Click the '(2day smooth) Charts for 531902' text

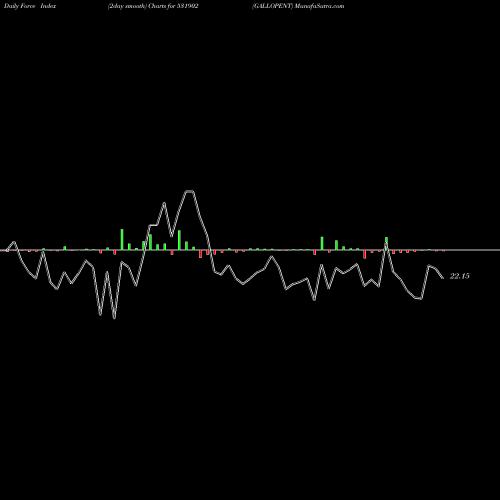(153, 6)
